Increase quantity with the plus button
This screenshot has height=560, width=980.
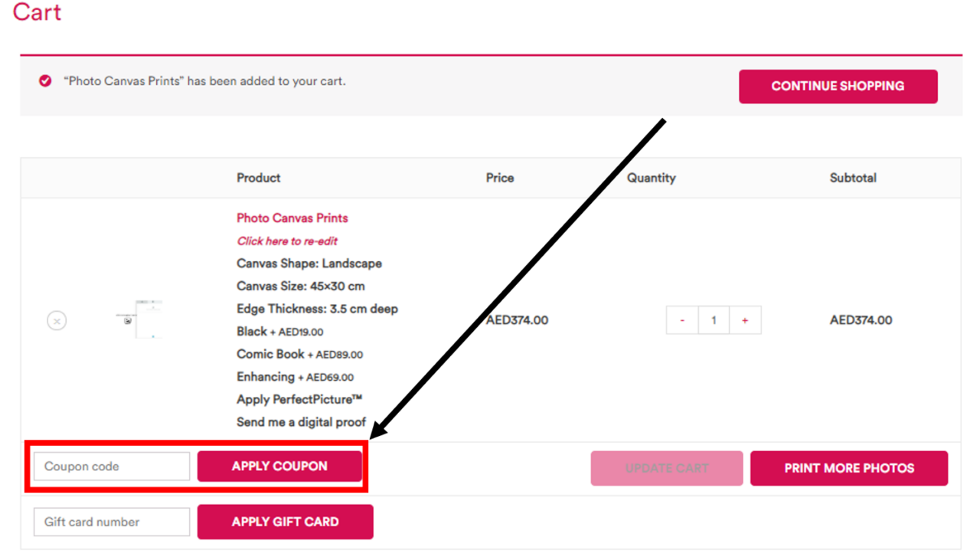point(745,319)
